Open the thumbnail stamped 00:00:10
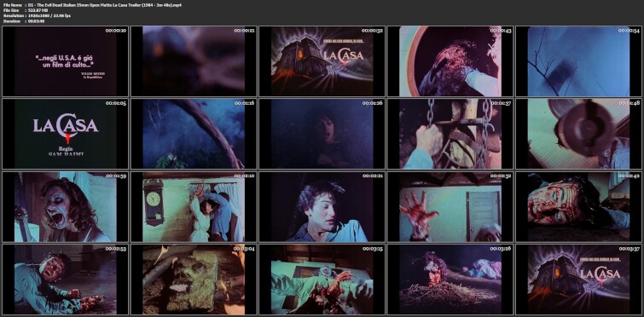Image resolution: width=644 pixels, height=317 pixels. (x=66, y=61)
